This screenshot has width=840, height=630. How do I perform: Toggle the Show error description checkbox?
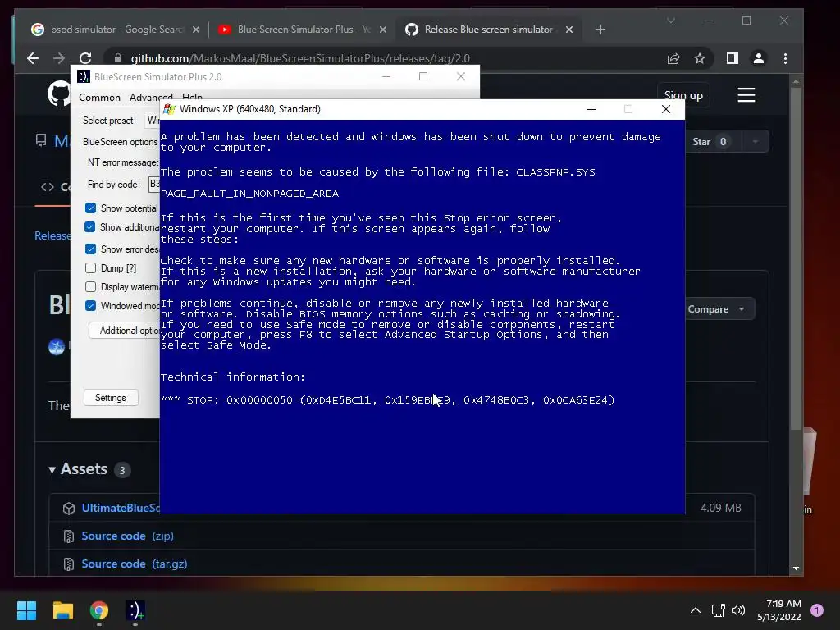(x=90, y=249)
